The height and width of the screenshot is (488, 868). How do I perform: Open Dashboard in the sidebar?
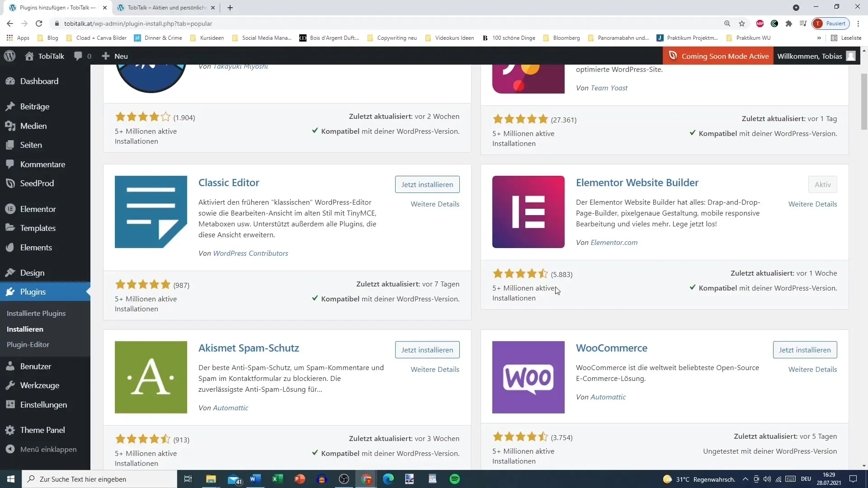(x=39, y=81)
